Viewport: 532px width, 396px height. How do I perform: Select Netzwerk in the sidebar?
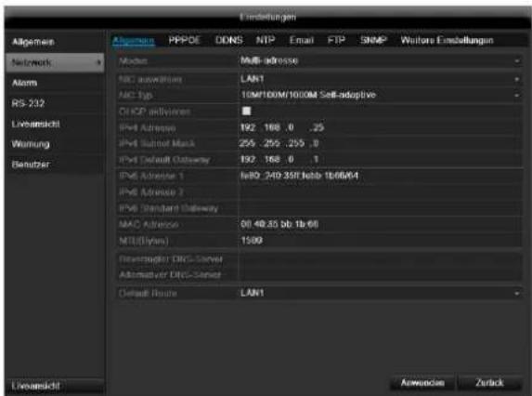pos(55,62)
